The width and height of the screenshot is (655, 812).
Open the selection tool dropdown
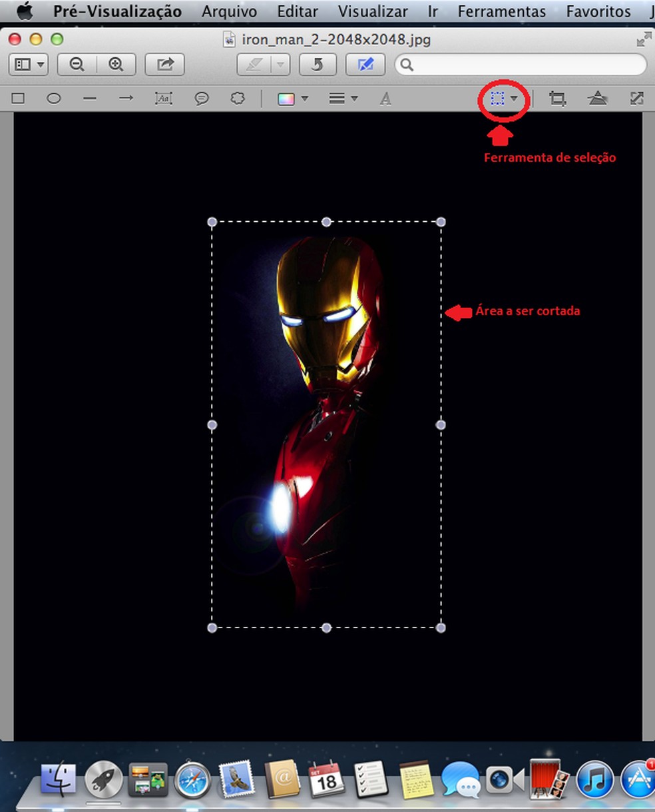tap(504, 99)
